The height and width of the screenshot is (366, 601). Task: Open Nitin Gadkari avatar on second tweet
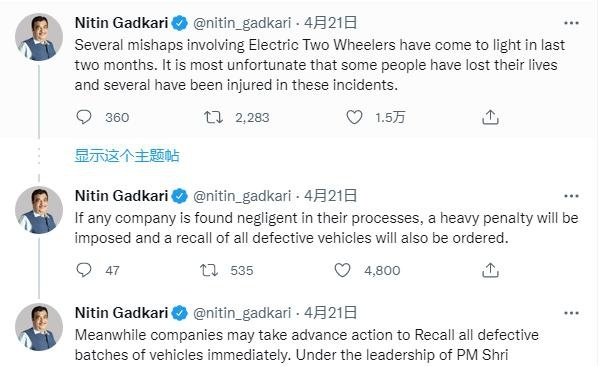pyautogui.click(x=39, y=210)
